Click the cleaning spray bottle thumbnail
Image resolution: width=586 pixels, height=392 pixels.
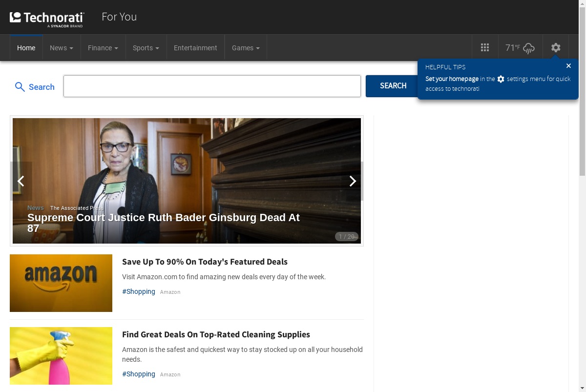coord(61,356)
